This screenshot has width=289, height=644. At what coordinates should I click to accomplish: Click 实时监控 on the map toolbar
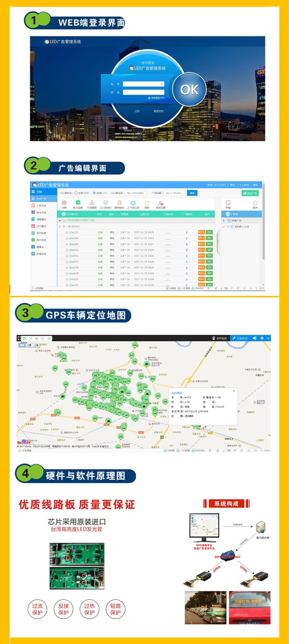tap(220, 338)
